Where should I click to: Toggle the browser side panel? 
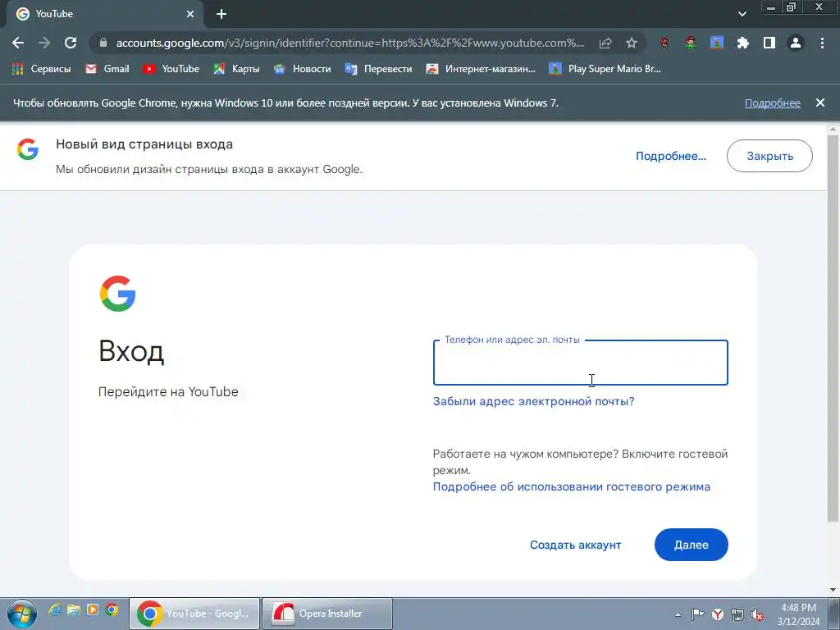(769, 43)
